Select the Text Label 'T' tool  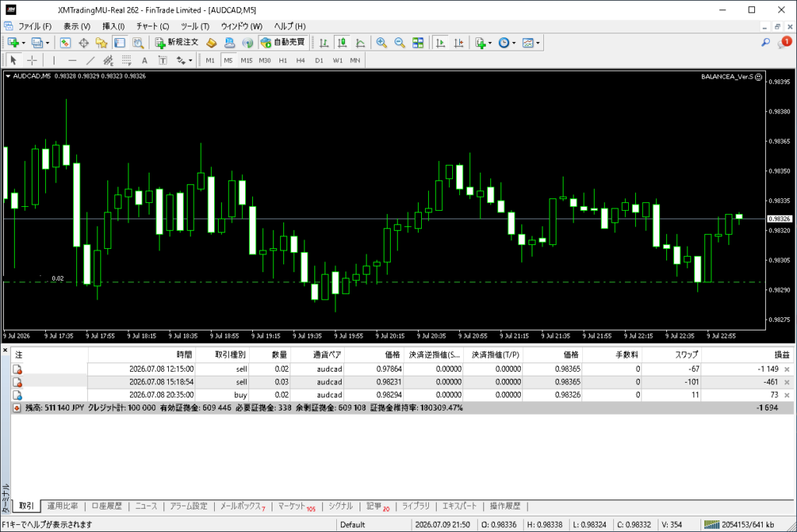[163, 61]
